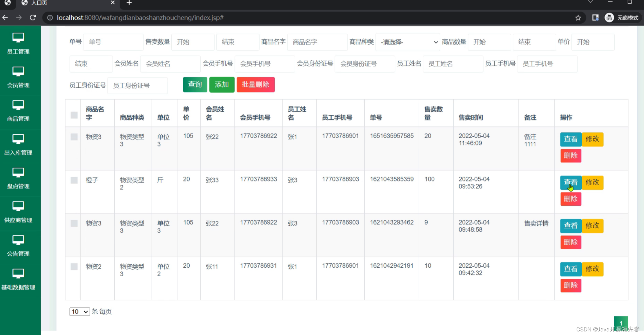644x335 pixels.
Task: Open 商品管理 monitor icon in sidebar
Action: pos(18,105)
